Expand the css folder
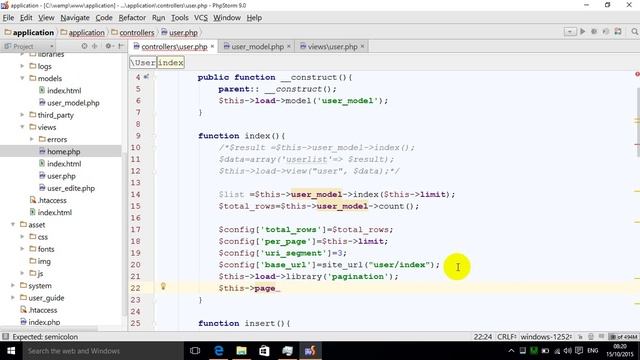 tap(22, 237)
